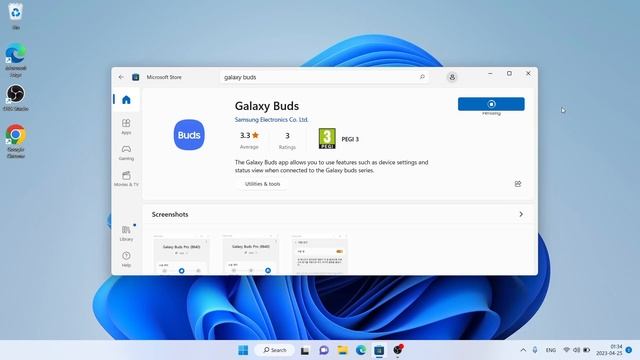This screenshot has width=640, height=360.
Task: Open the user account profile icon
Action: click(x=452, y=77)
